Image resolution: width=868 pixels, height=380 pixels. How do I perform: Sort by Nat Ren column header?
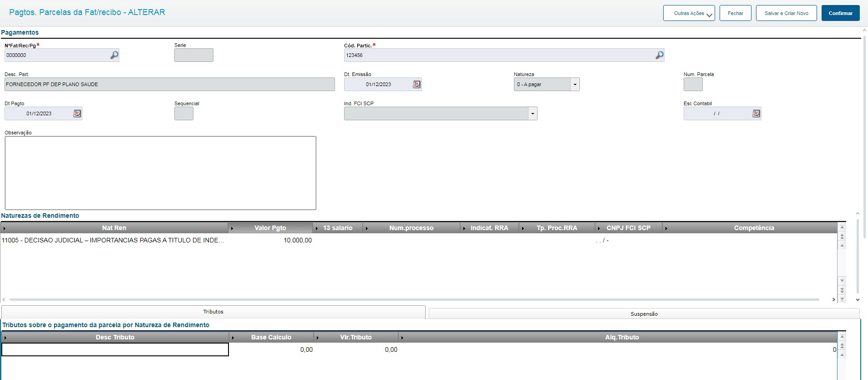pos(114,228)
